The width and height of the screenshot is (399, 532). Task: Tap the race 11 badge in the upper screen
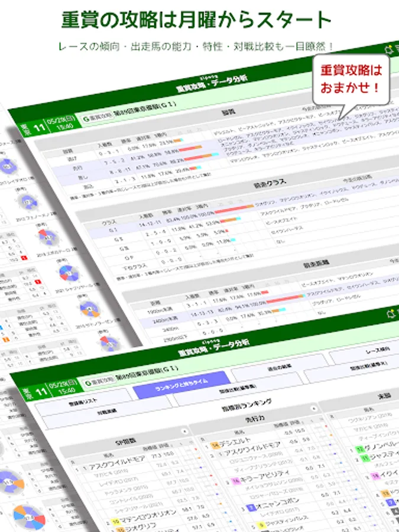(40, 127)
